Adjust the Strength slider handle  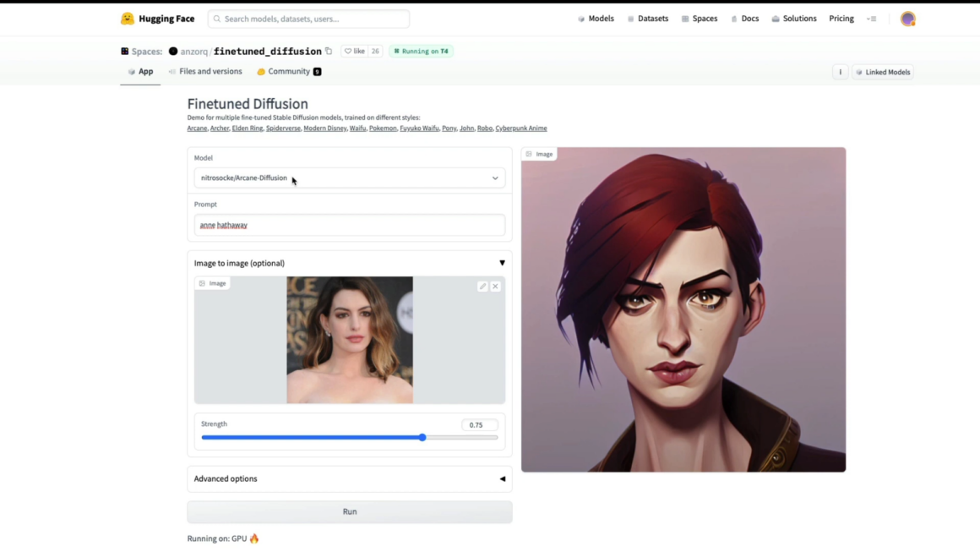[422, 437]
